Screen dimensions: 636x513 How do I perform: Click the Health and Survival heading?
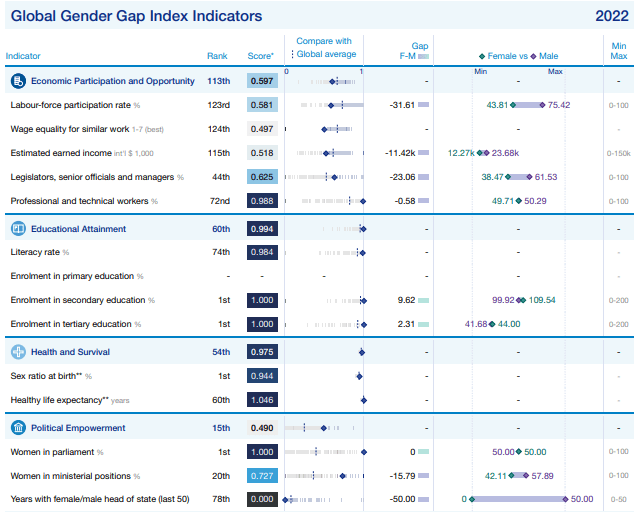71,352
